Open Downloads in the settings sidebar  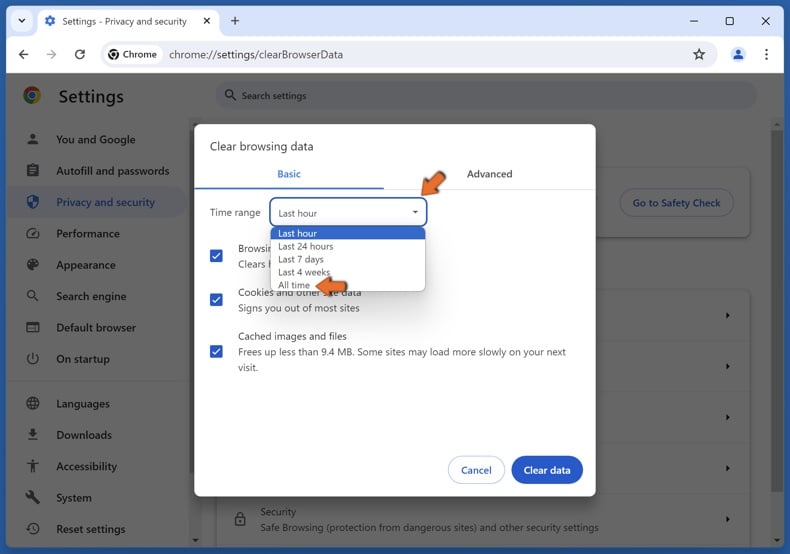click(84, 435)
